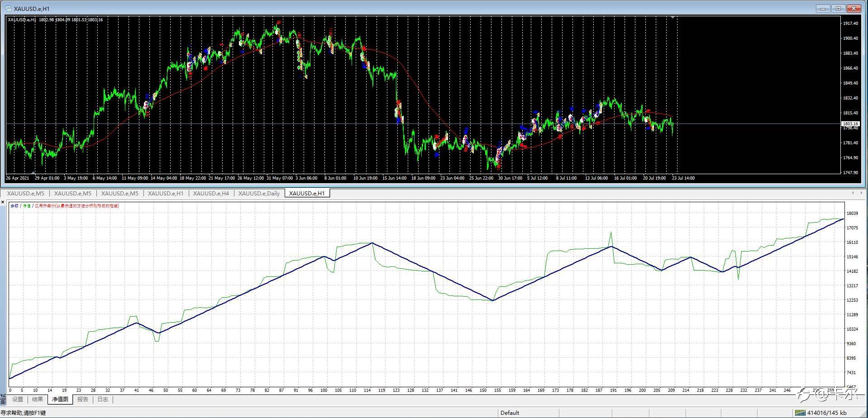The width and height of the screenshot is (868, 418).
Task: Close the strategy tester panel with the X
Action: 3,201
